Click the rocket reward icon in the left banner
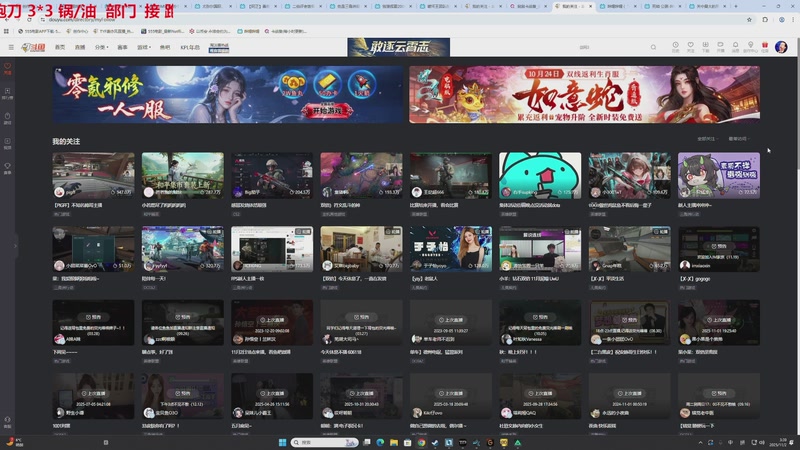The image size is (800, 450). click(362, 84)
